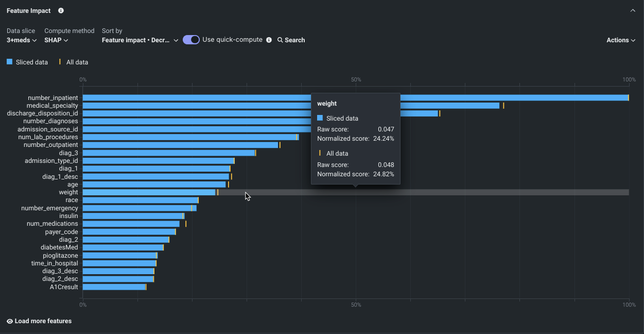
Task: Select the medical_specialty feature label
Action: coord(52,106)
